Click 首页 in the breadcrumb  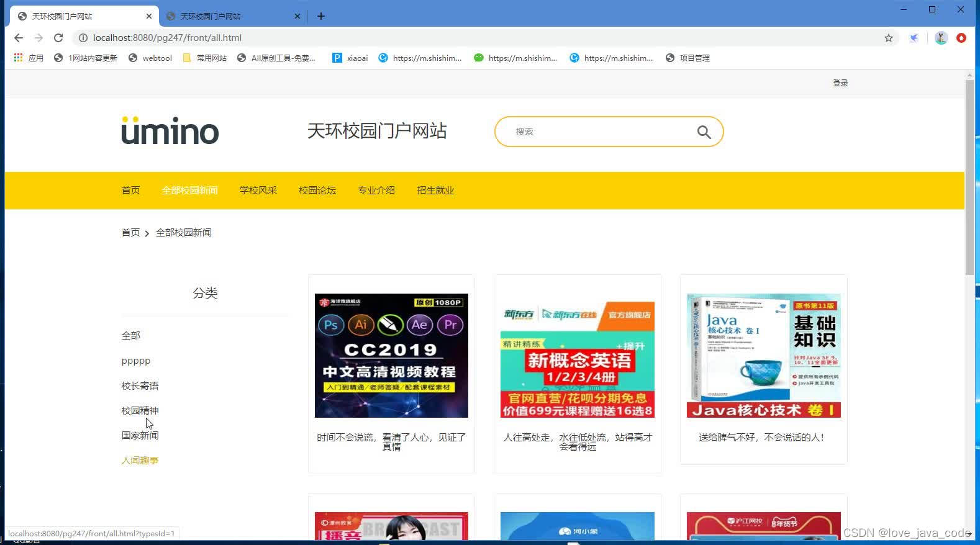[130, 232]
